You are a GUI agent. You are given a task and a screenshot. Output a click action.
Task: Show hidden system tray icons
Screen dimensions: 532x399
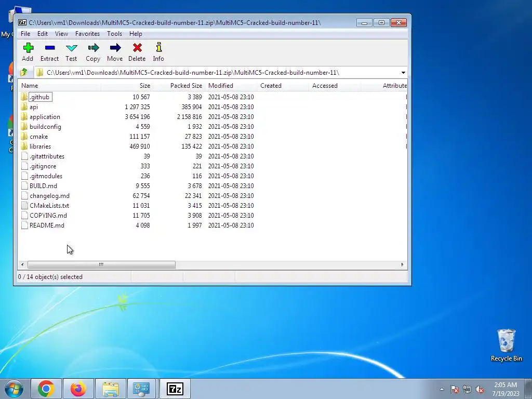pos(442,390)
